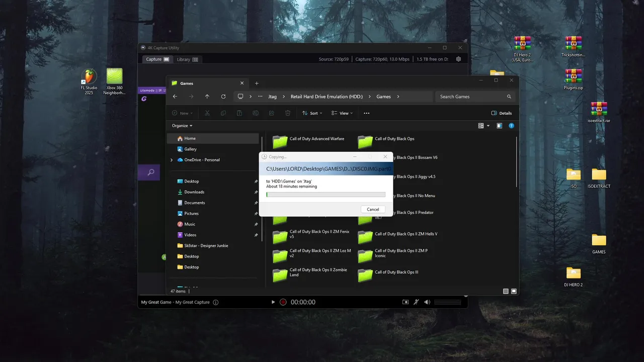Toggle the preview pane icon
The image size is (644, 362).
click(500, 126)
